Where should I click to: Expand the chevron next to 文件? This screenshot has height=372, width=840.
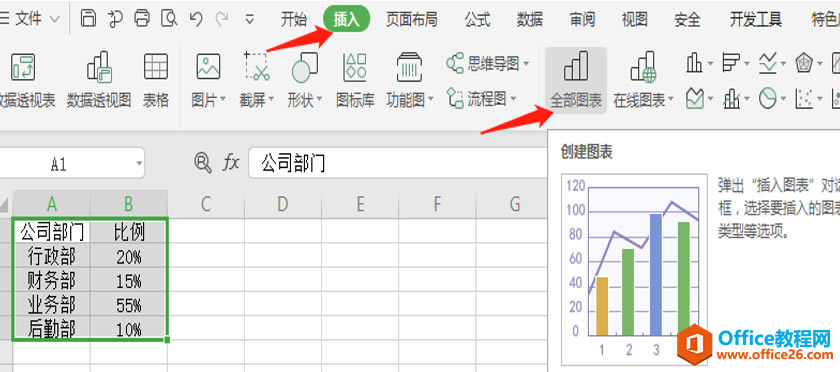[x=55, y=20]
